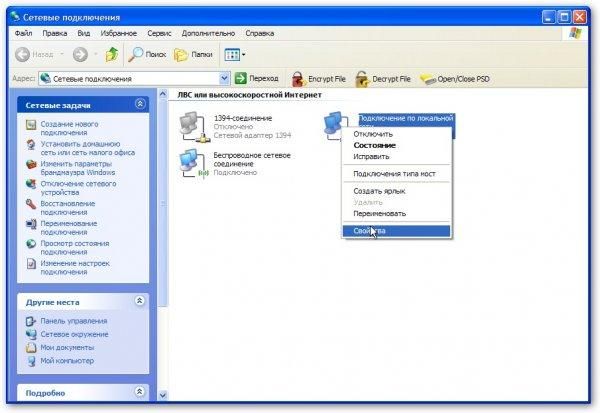Expand the Подробно details panel
The width and height of the screenshot is (600, 413).
pos(140,393)
